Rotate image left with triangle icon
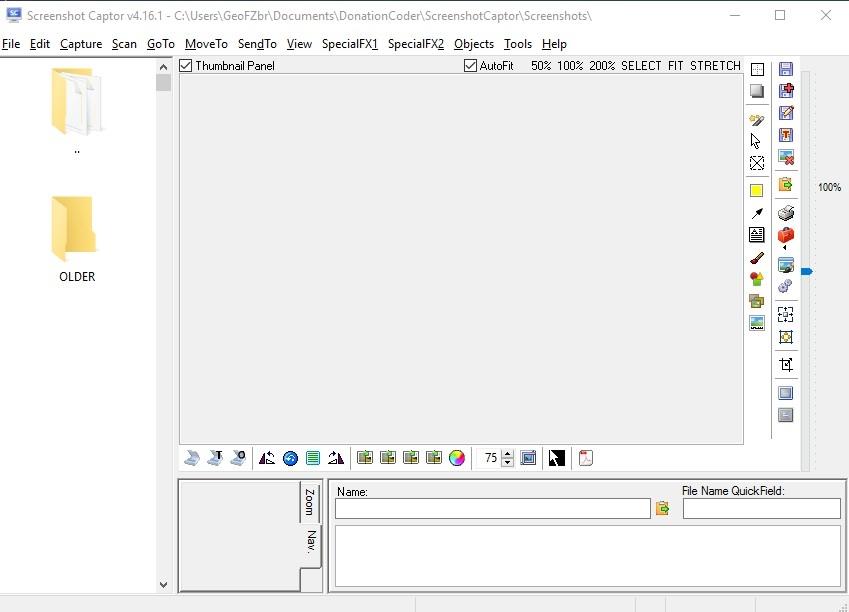Screen dimensions: 849x612 [267, 458]
